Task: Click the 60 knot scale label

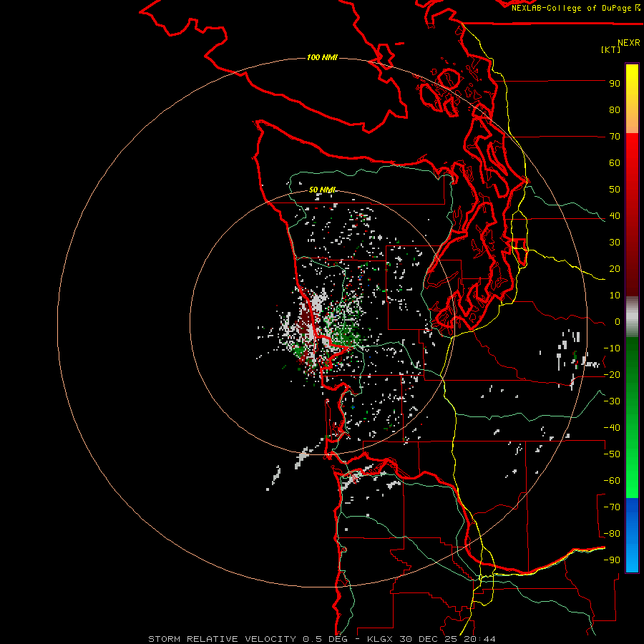Action: pos(615,163)
